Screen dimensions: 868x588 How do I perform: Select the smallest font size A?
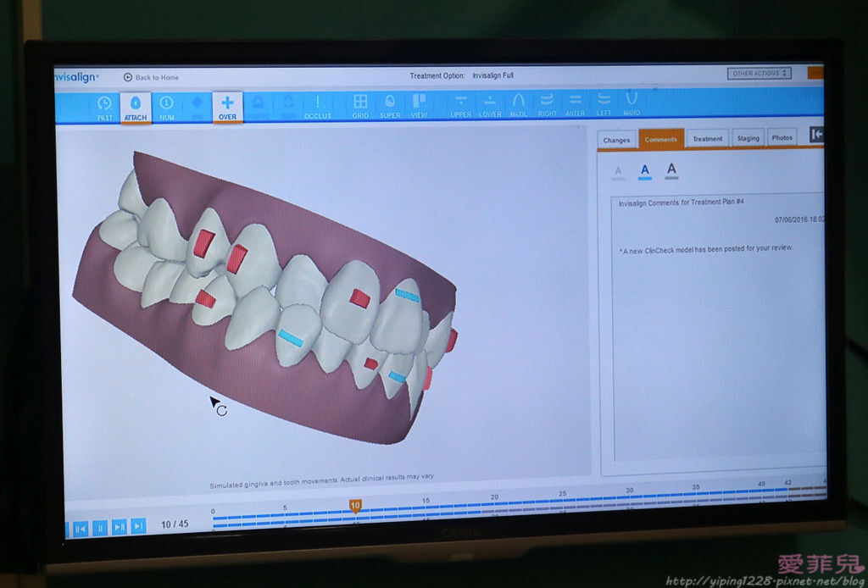pyautogui.click(x=618, y=172)
